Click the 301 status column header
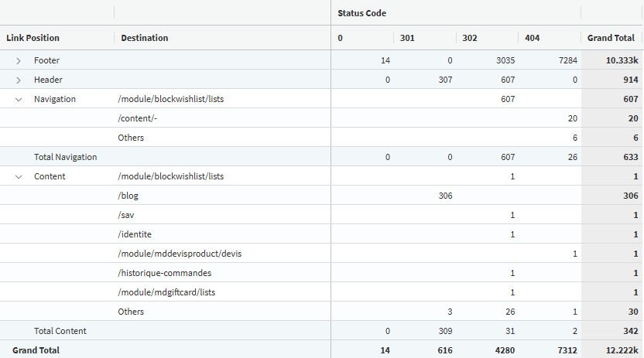The image size is (644, 358). click(x=407, y=38)
